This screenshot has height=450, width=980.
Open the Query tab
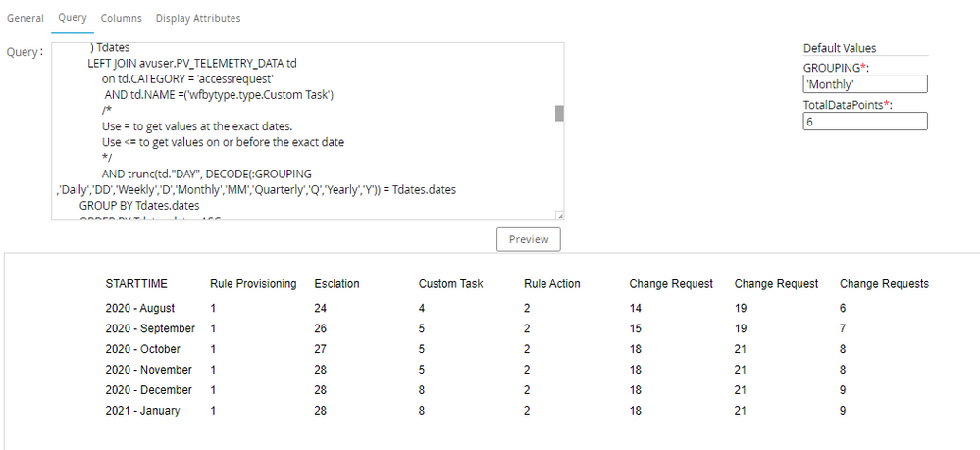(x=72, y=18)
